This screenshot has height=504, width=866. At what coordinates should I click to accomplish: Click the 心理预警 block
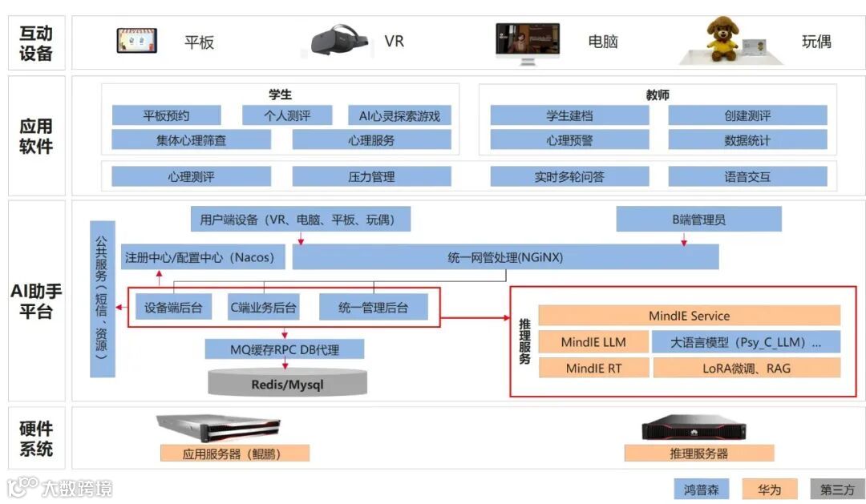pyautogui.click(x=569, y=139)
